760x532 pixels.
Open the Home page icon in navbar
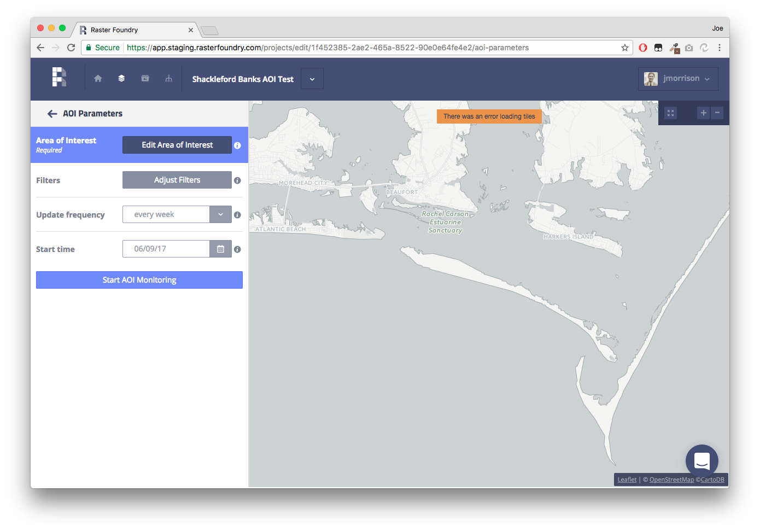[x=98, y=78]
